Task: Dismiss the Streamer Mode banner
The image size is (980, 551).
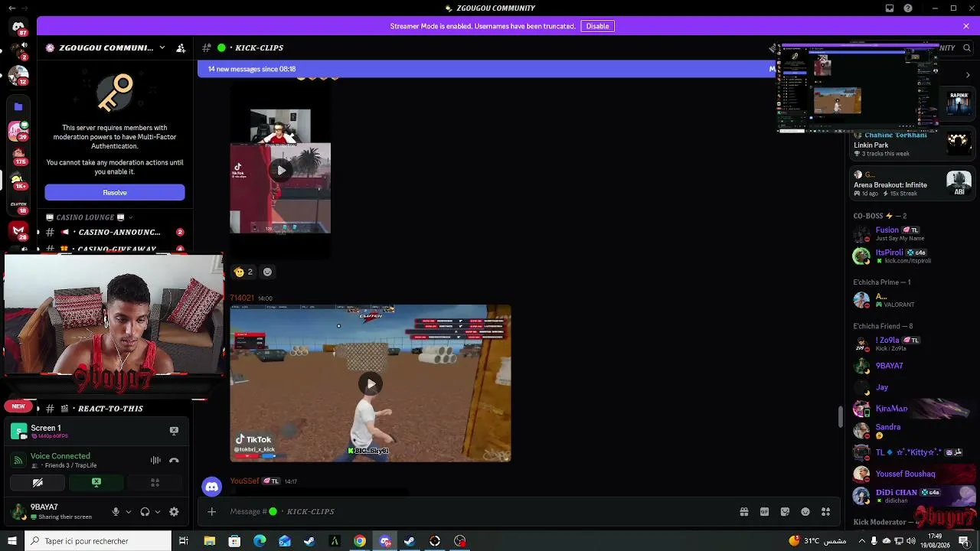Action: pos(966,26)
